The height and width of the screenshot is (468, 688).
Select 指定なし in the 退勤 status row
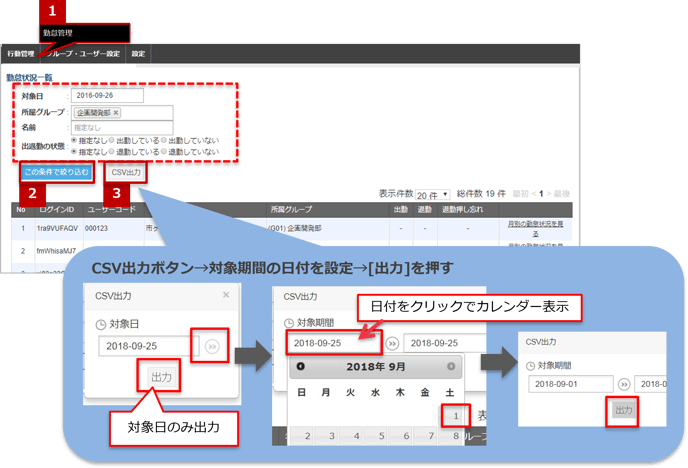tap(74, 151)
